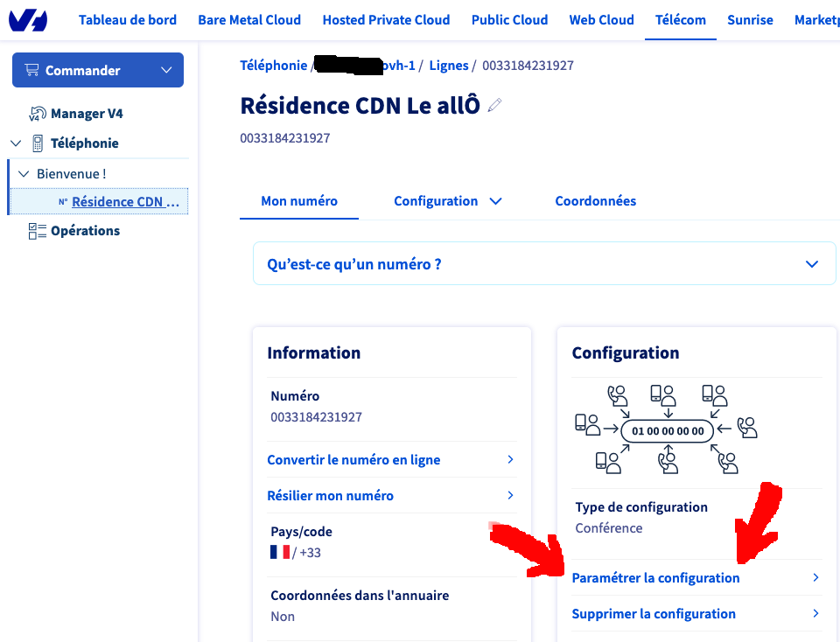Click the 0033184231927 breadcrumb text
Screen dimensions: 840x642
(528, 66)
